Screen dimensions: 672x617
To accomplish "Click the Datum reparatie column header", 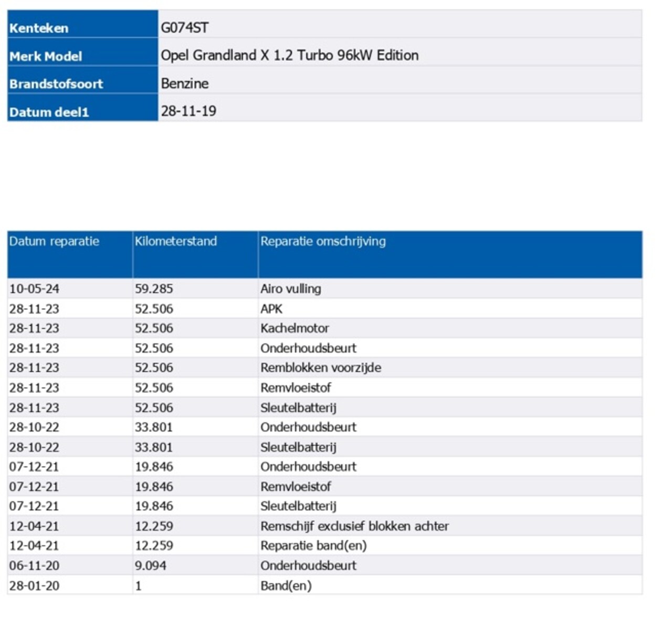I will click(x=54, y=242).
